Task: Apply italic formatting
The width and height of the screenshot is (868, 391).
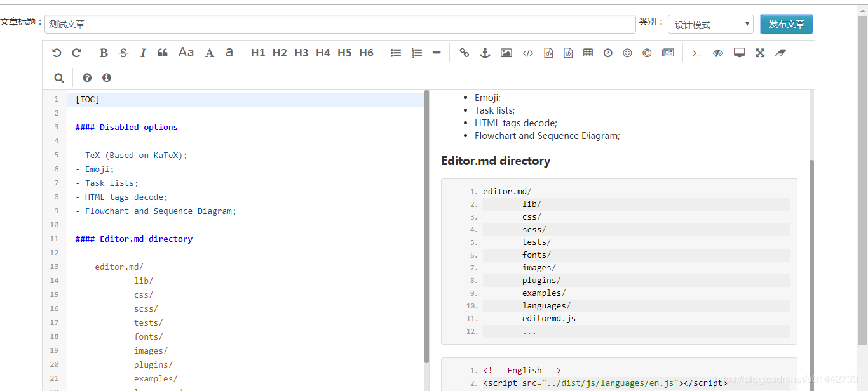Action: click(143, 53)
